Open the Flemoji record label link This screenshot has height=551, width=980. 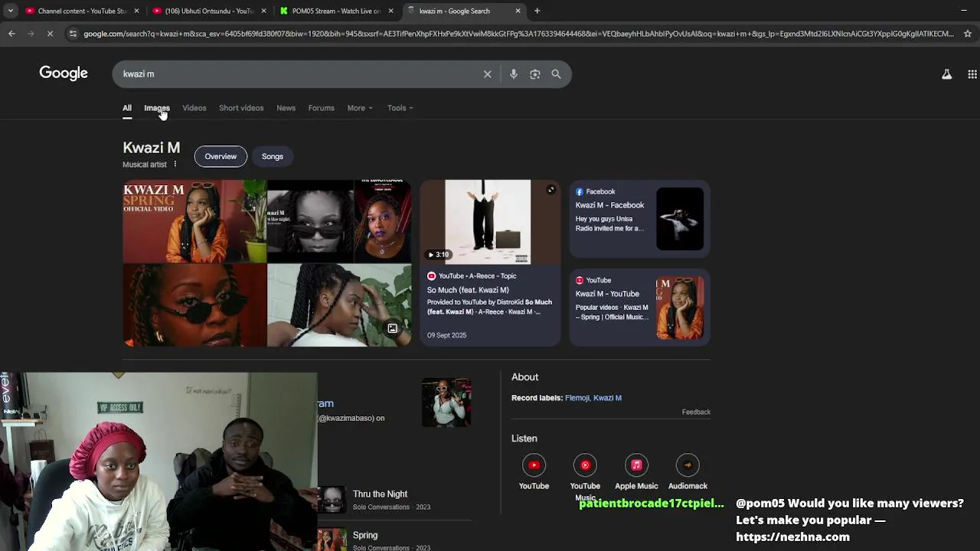pos(577,398)
